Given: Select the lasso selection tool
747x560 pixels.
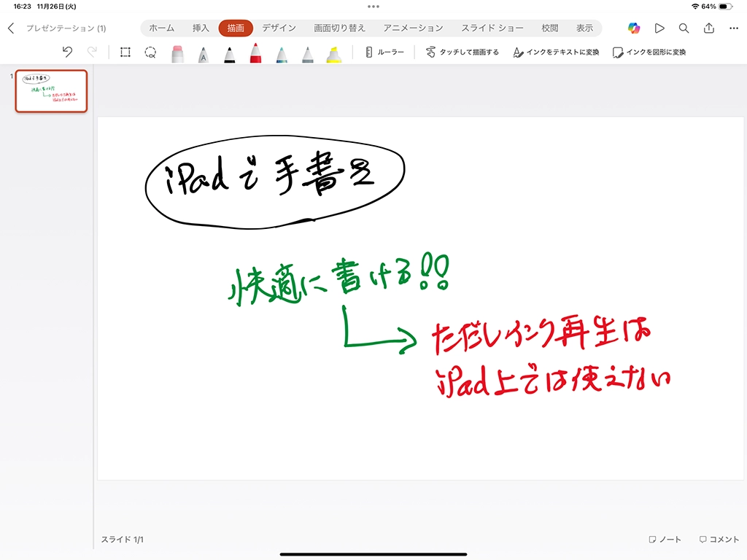Looking at the screenshot, I should 150,52.
